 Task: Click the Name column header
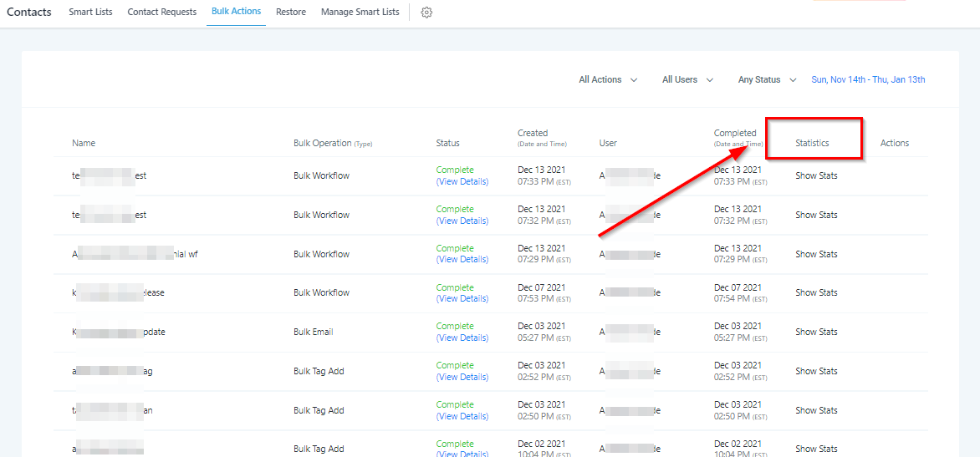[x=84, y=143]
